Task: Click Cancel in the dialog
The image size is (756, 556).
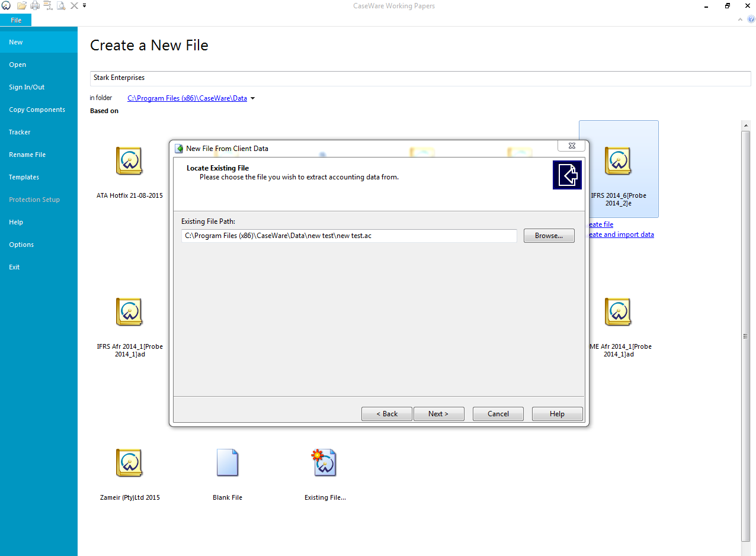Action: point(498,414)
